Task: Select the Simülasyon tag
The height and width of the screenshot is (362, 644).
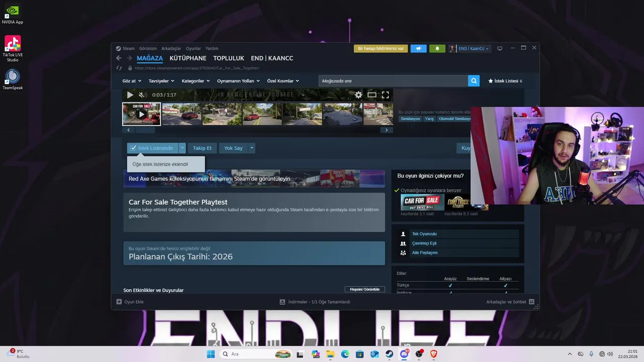Action: [411, 119]
